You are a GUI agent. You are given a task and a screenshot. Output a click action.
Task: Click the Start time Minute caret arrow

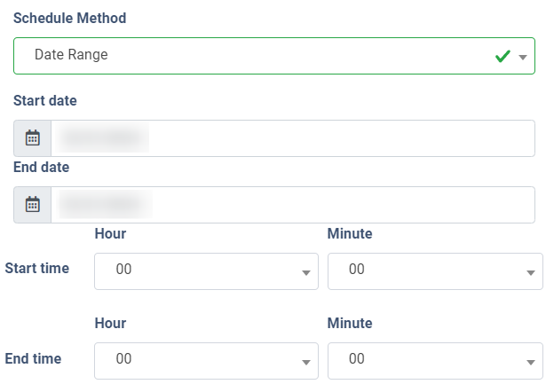(531, 273)
